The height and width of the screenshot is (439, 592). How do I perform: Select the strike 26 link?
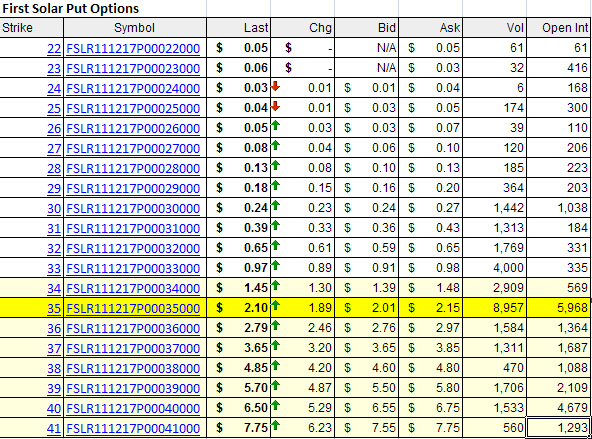point(54,129)
